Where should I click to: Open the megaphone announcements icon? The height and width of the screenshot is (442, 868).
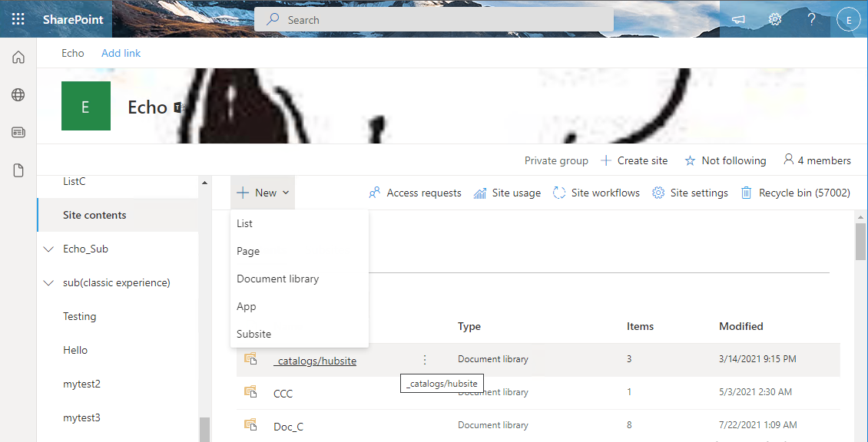[x=738, y=19]
